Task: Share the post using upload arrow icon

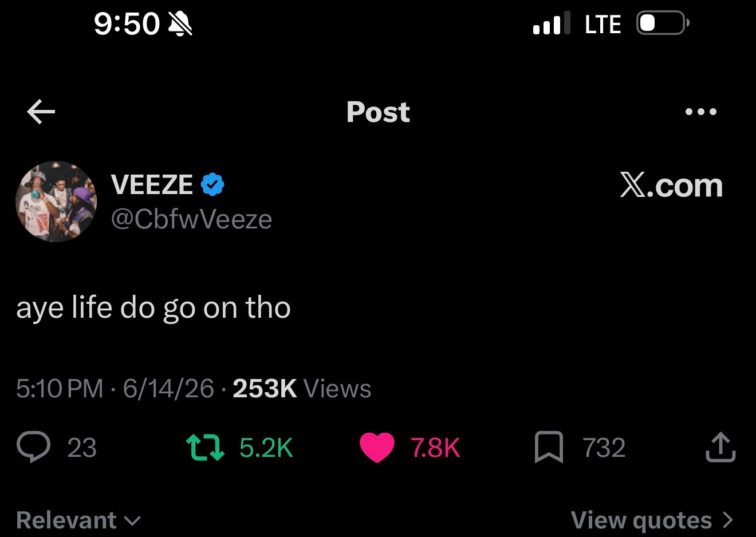Action: (x=720, y=447)
